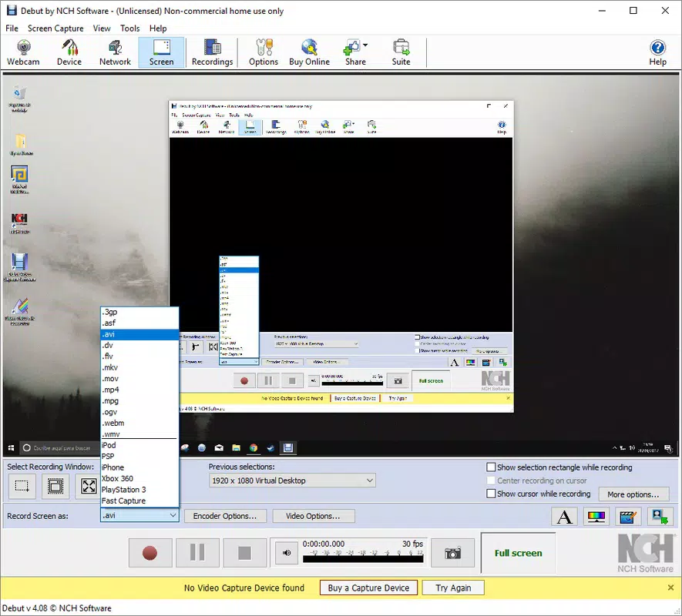682x616 pixels.
Task: Open the File menu
Action: pos(12,28)
